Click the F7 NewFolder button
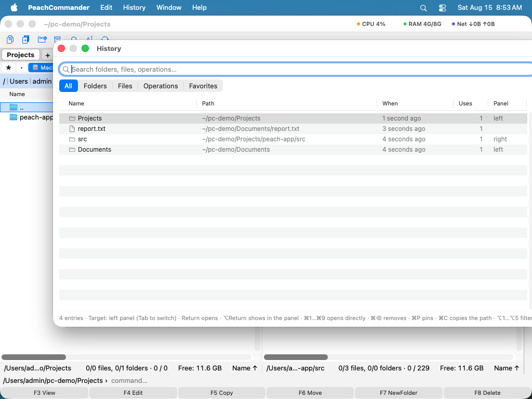The height and width of the screenshot is (399, 532). [x=398, y=393]
